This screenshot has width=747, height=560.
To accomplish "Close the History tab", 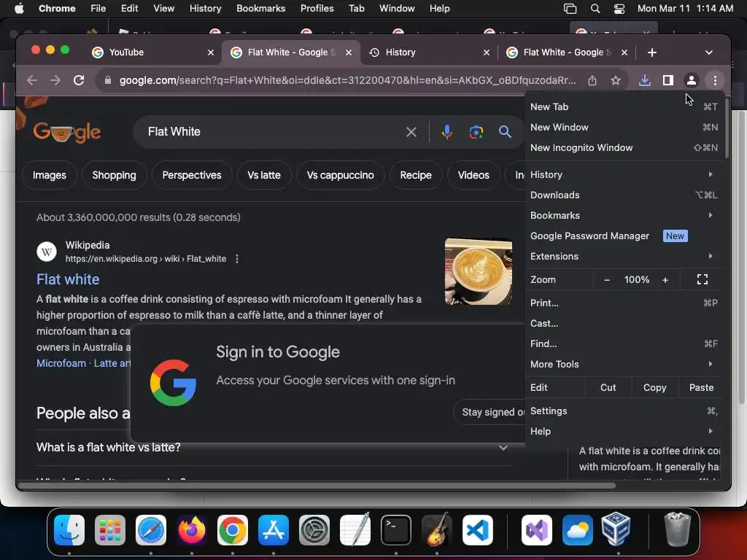I will tap(486, 52).
